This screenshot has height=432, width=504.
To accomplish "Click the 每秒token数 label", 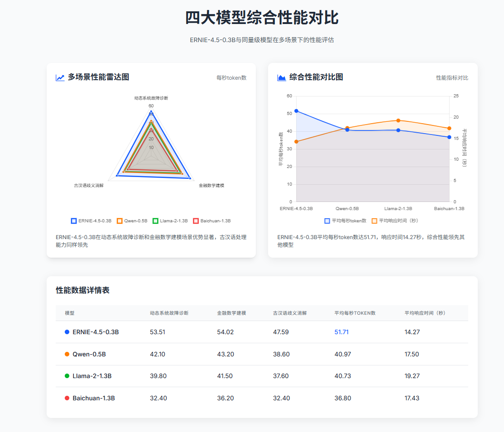I will (x=231, y=78).
